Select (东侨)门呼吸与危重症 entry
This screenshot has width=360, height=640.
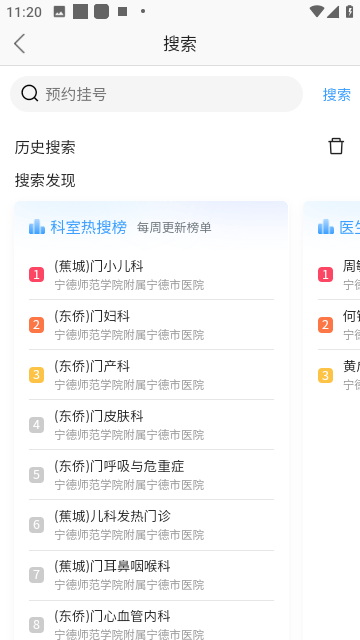tap(151, 475)
